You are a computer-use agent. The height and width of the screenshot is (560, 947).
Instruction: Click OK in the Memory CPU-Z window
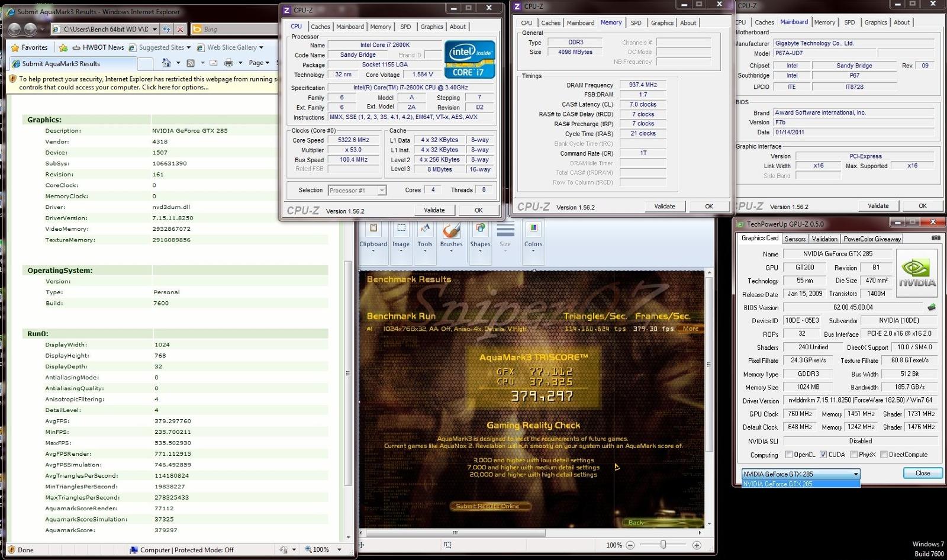pyautogui.click(x=709, y=207)
